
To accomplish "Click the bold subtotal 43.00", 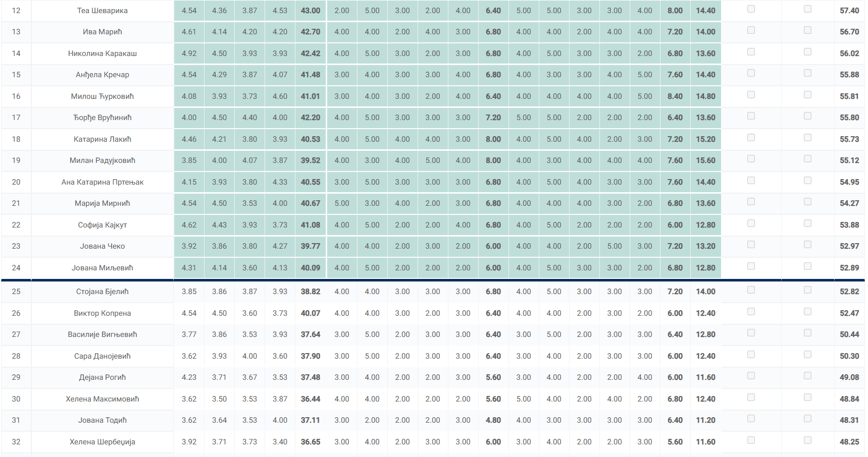I will tap(311, 11).
